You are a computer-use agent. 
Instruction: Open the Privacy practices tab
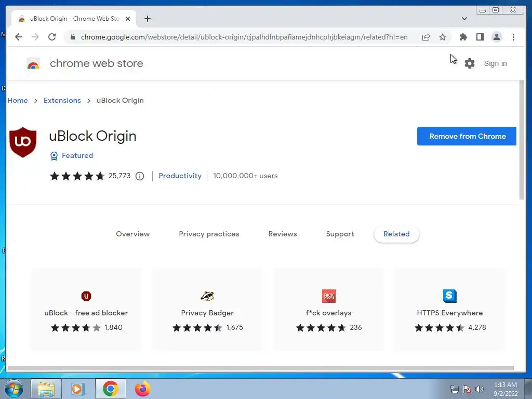pyautogui.click(x=209, y=234)
